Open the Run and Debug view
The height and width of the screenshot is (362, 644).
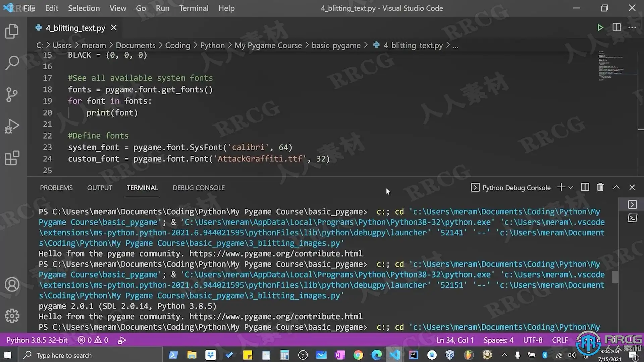point(12,126)
